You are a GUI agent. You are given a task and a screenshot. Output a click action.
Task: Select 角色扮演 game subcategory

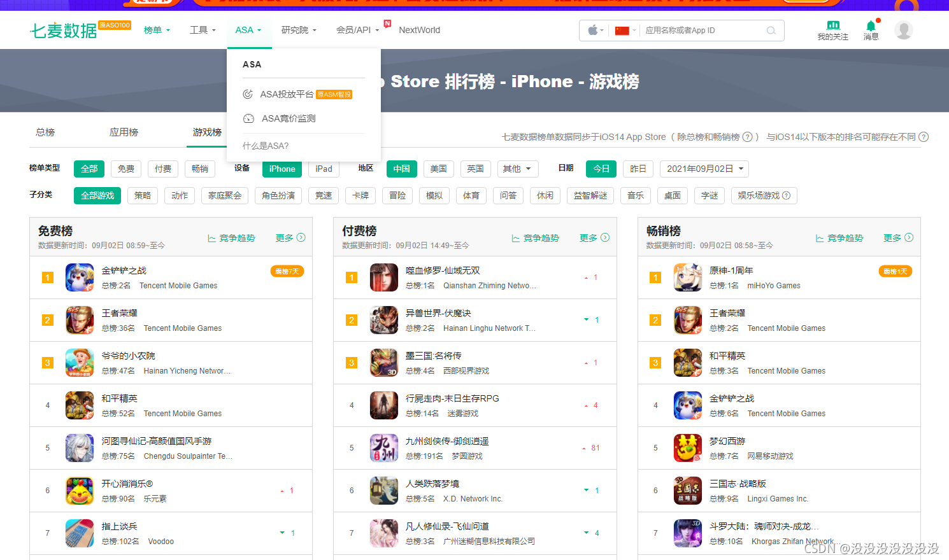tap(278, 195)
